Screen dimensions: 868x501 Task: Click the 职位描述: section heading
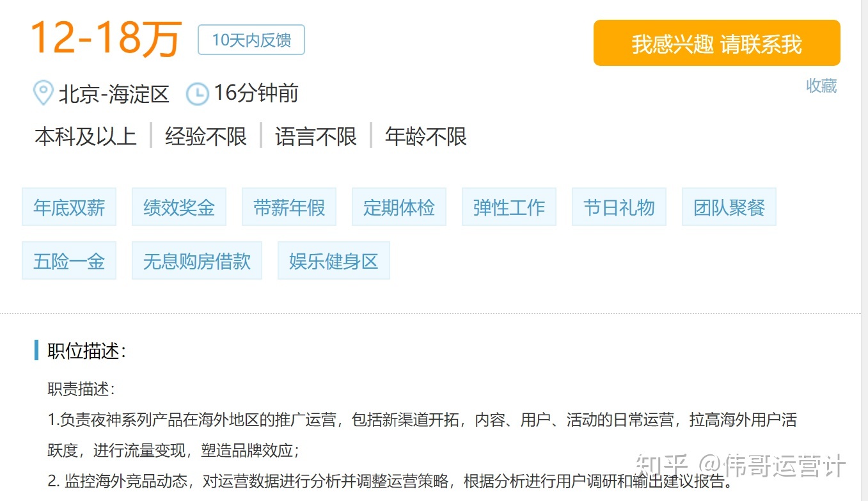pos(87,351)
